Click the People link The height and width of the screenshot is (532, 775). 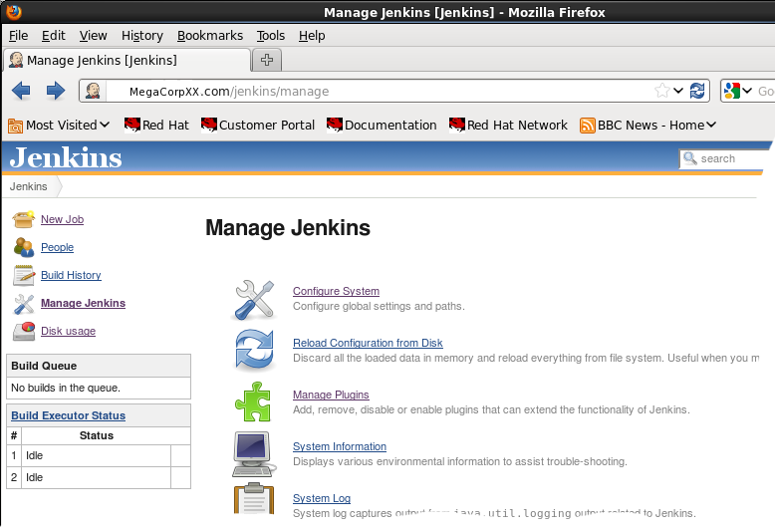(x=58, y=247)
